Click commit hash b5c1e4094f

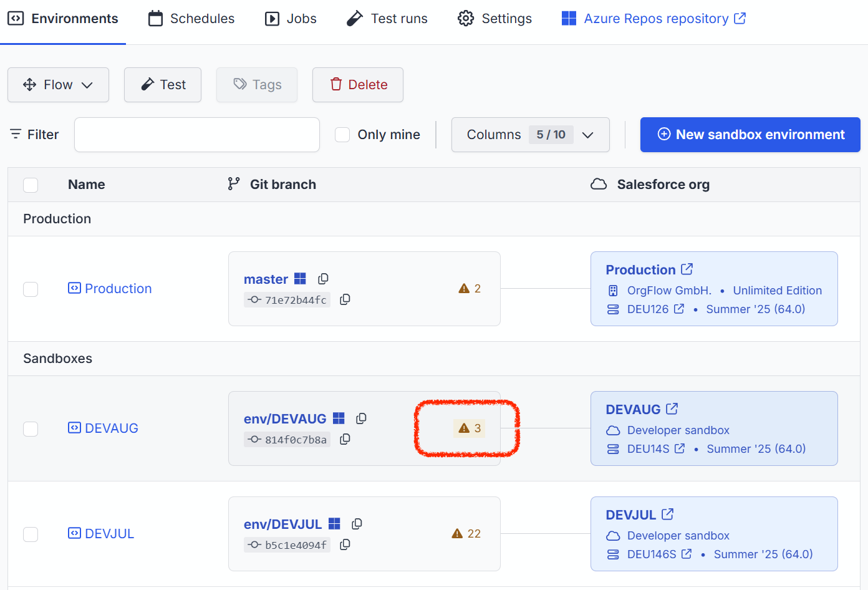click(x=287, y=545)
